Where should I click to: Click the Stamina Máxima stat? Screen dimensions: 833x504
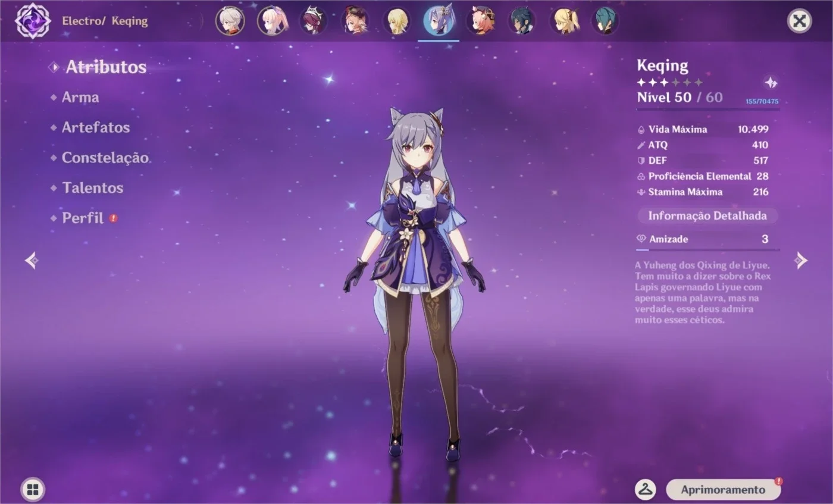click(x=703, y=192)
